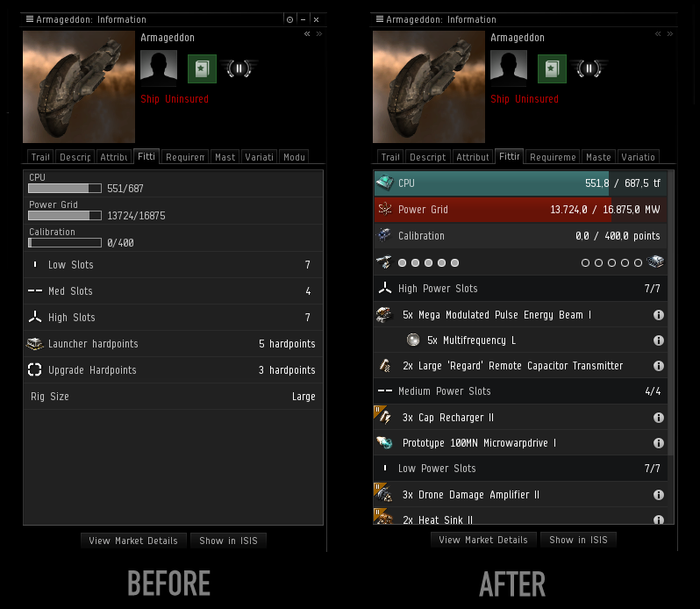Screen dimensions: 700x609
Task: Click info icon next to Cap Recharger II
Action: [658, 417]
